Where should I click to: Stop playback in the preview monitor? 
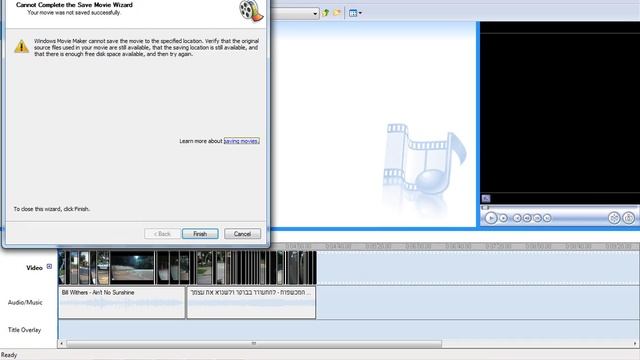pos(504,218)
